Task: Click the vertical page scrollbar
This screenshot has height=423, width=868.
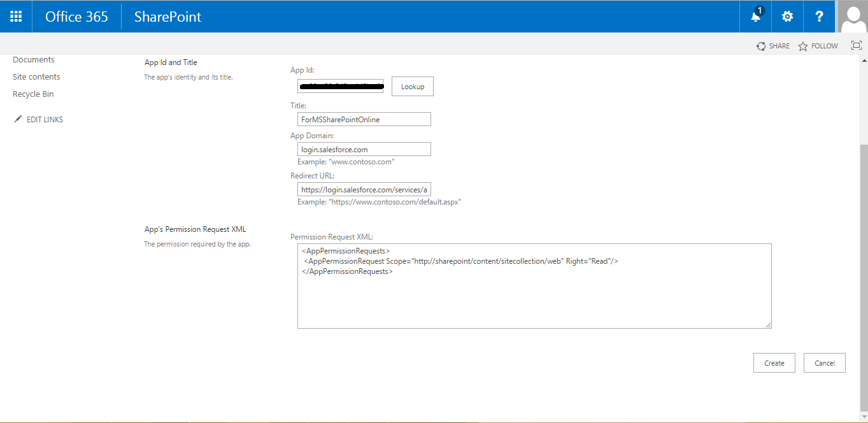Action: [864, 278]
